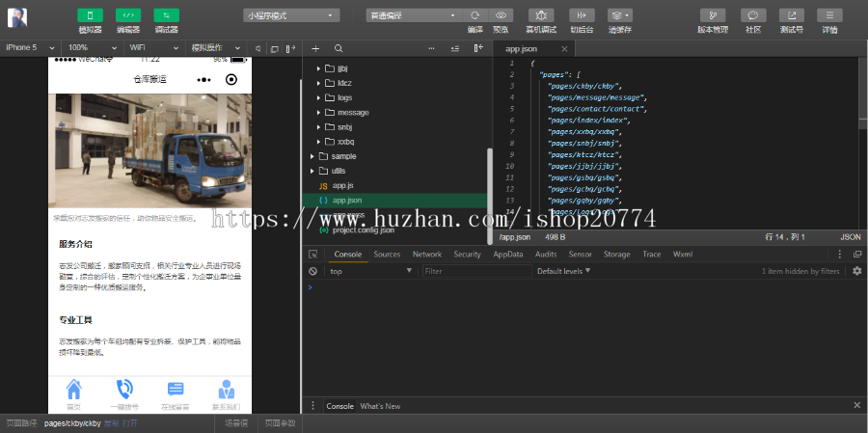Switch to the Wxml tab
868x433 pixels.
683,255
